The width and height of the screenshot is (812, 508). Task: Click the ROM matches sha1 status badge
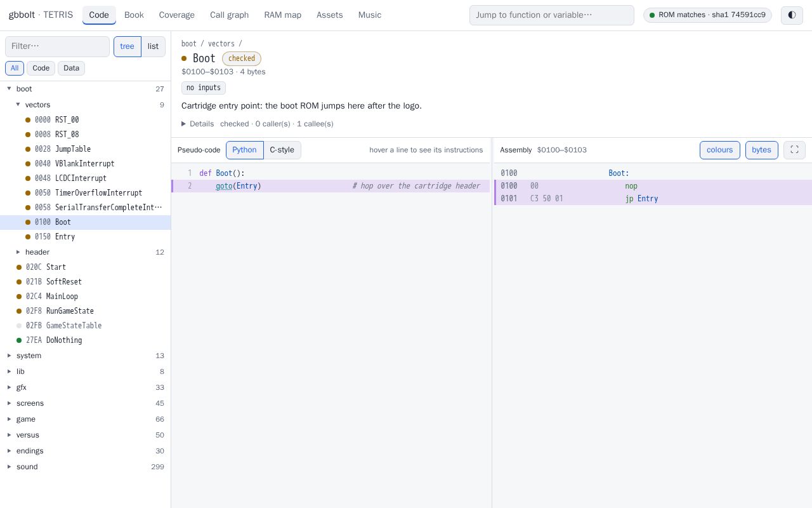click(707, 15)
